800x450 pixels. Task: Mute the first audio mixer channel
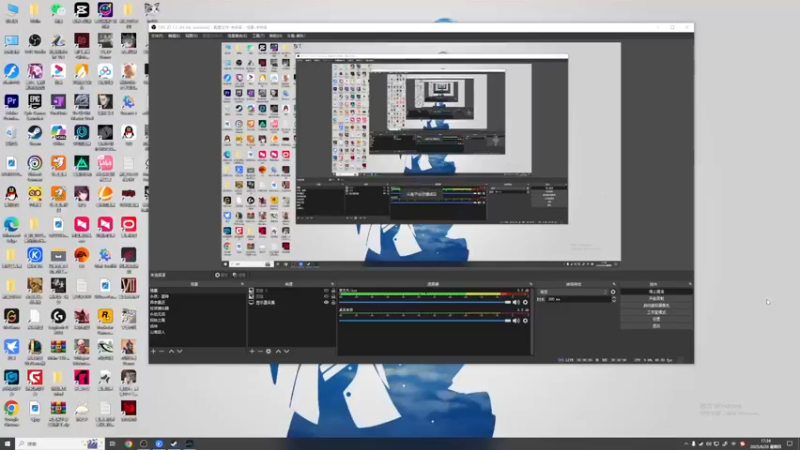coord(516,303)
